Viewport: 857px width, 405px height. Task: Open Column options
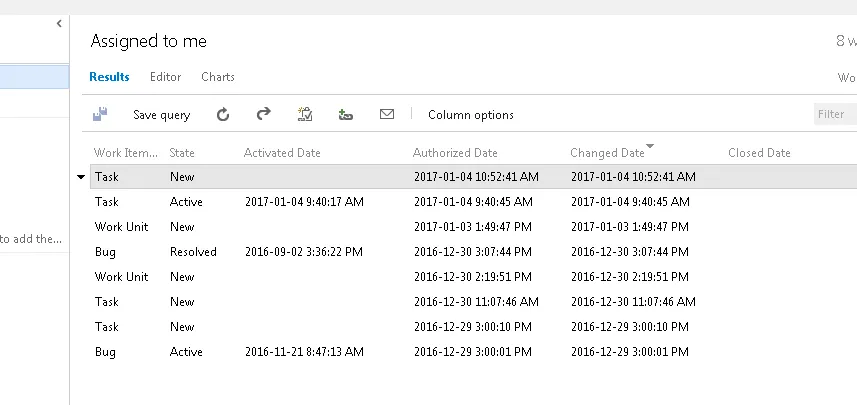pos(471,115)
